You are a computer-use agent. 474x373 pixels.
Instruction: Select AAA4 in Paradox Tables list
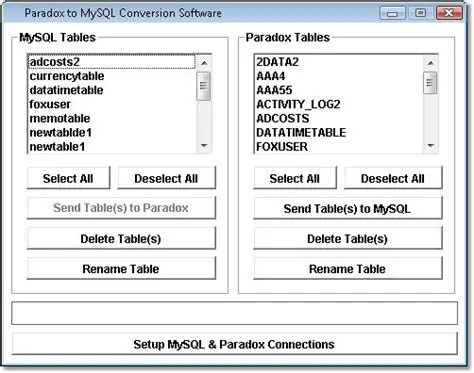(339, 76)
